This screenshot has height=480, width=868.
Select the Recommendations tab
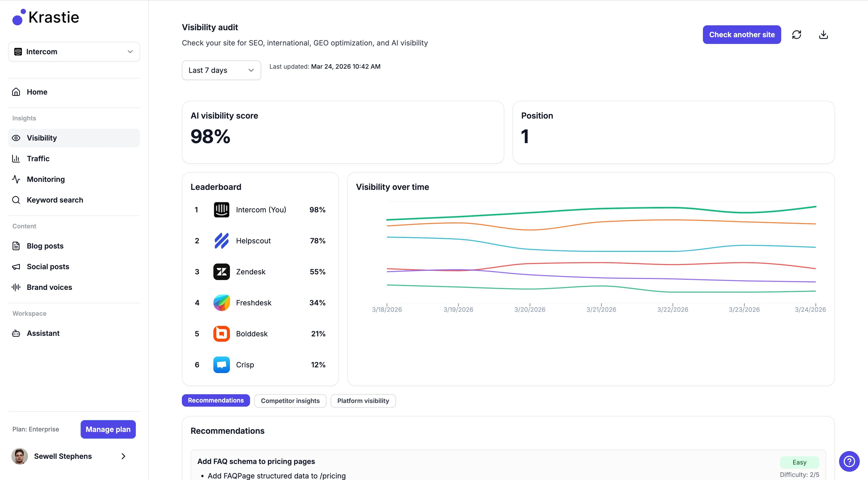216,400
